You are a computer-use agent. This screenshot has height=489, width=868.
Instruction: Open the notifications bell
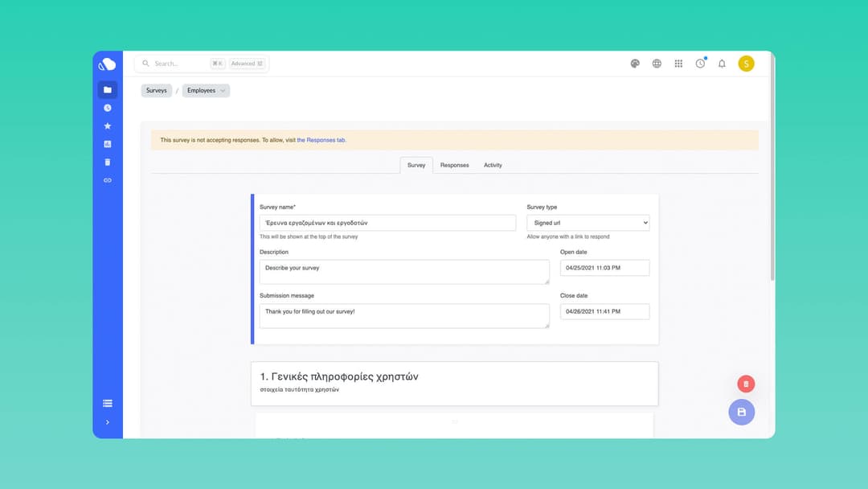coord(722,64)
